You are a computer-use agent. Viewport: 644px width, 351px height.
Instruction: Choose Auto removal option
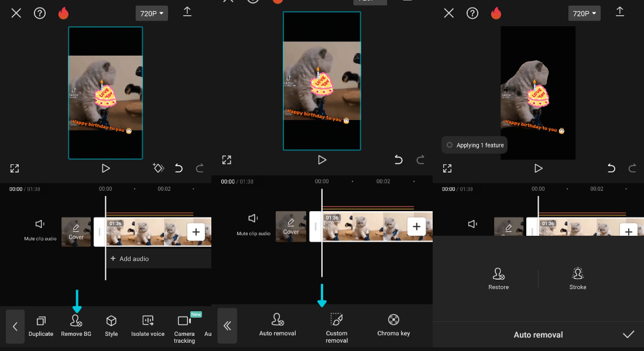278,325
